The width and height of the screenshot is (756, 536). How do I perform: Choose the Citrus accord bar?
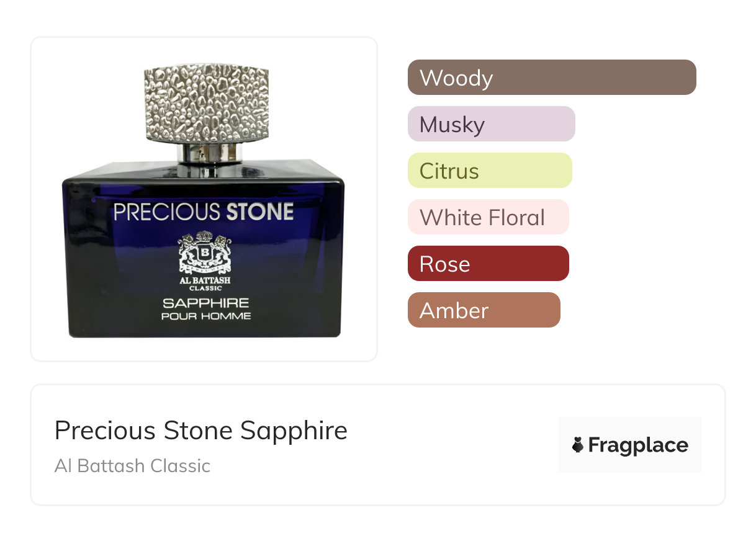click(x=490, y=171)
